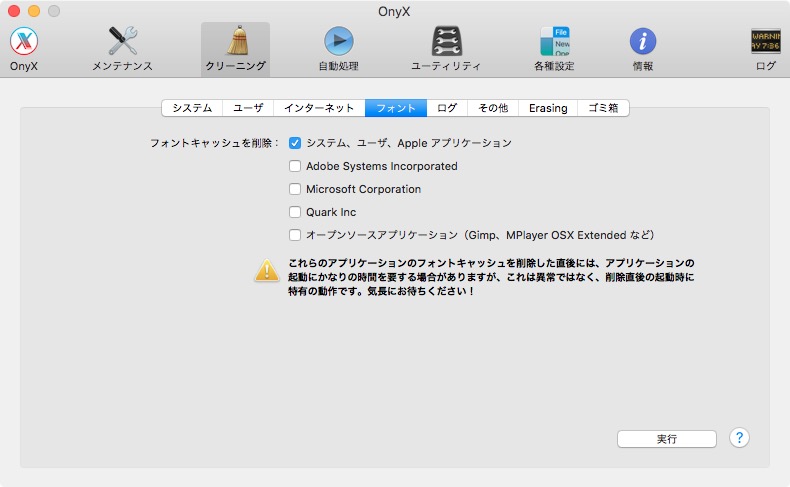The width and height of the screenshot is (790, 487).
Task: Click the yellow warning triangle icon
Action: tap(267, 270)
